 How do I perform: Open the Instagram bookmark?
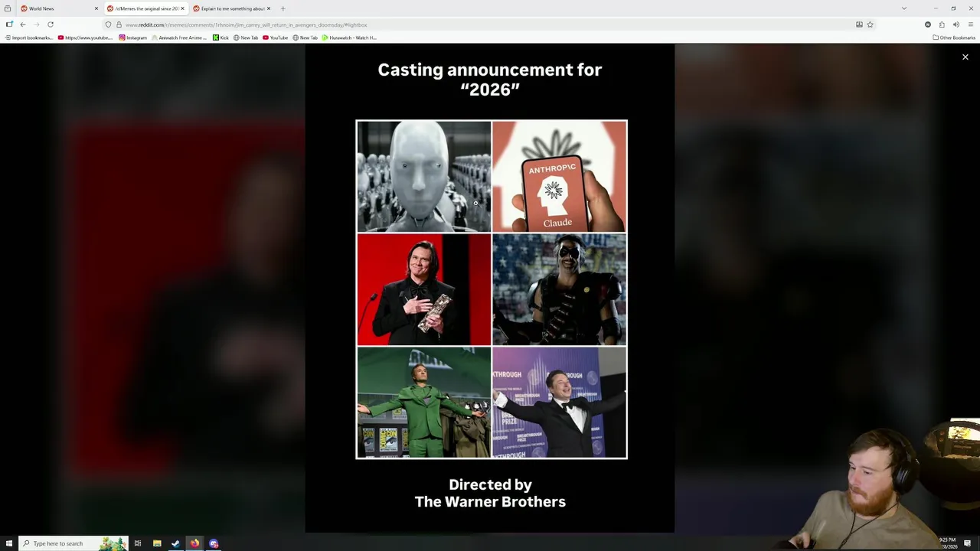[132, 37]
